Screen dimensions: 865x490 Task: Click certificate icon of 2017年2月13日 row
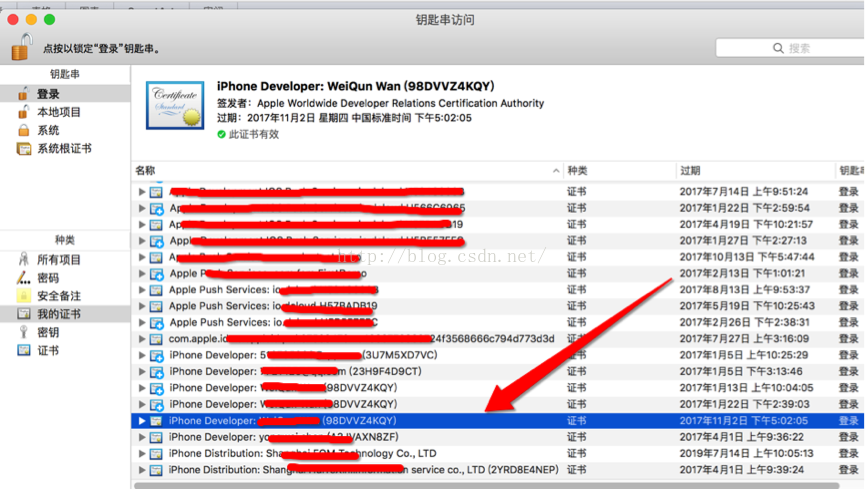point(157,274)
